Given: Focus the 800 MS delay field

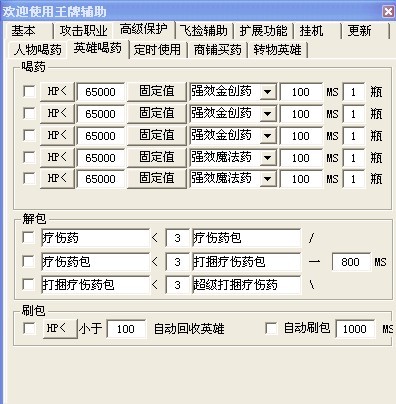Looking at the screenshot, I should pos(351,262).
